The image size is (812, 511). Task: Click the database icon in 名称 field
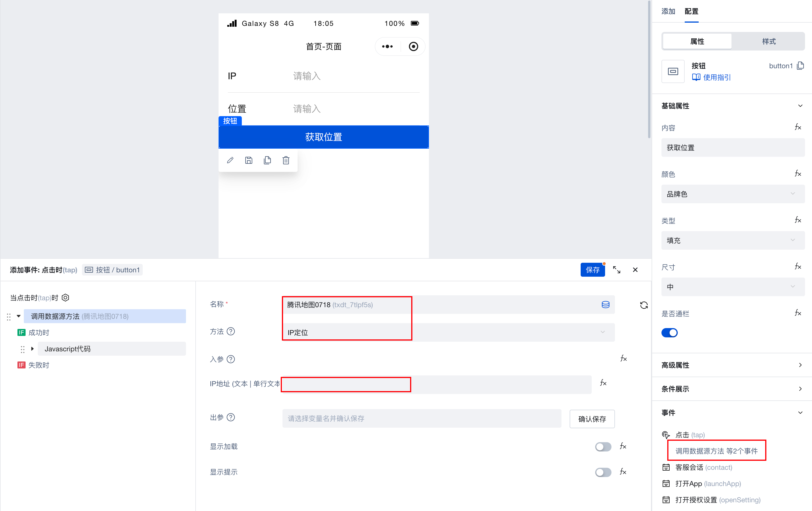click(x=606, y=305)
